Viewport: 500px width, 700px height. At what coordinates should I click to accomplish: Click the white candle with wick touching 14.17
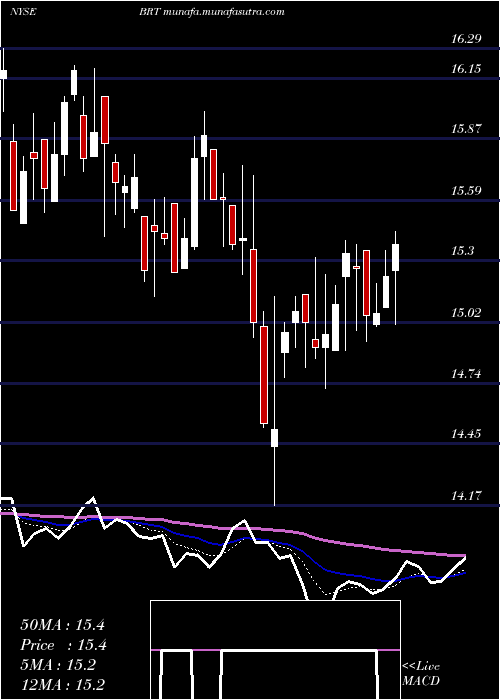pos(274,438)
